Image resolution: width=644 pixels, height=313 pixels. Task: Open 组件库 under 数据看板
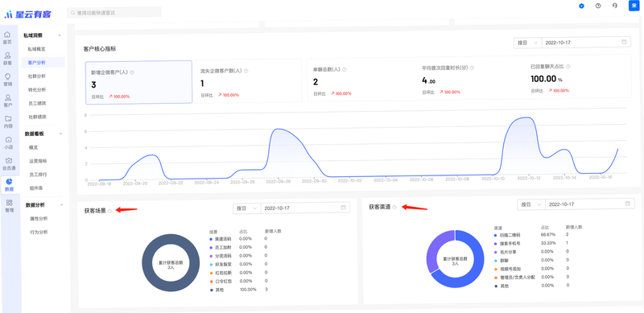(x=36, y=187)
